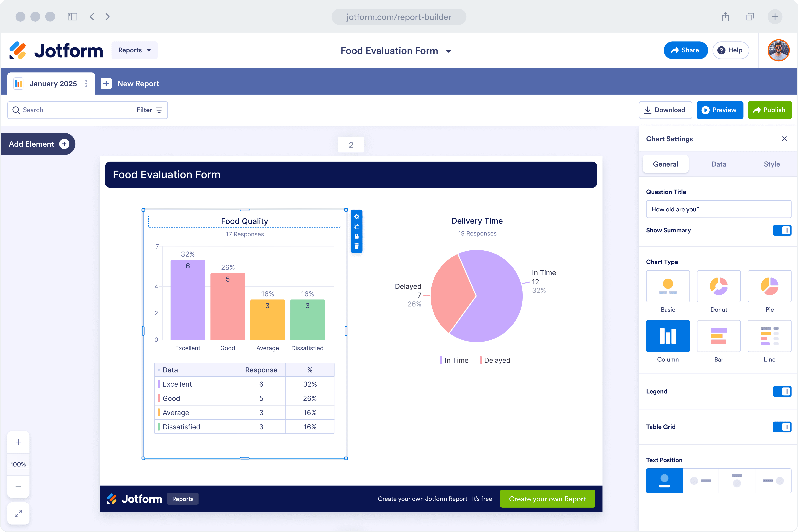This screenshot has height=532, width=798.
Task: Click the search magnifier icon
Action: coord(16,110)
